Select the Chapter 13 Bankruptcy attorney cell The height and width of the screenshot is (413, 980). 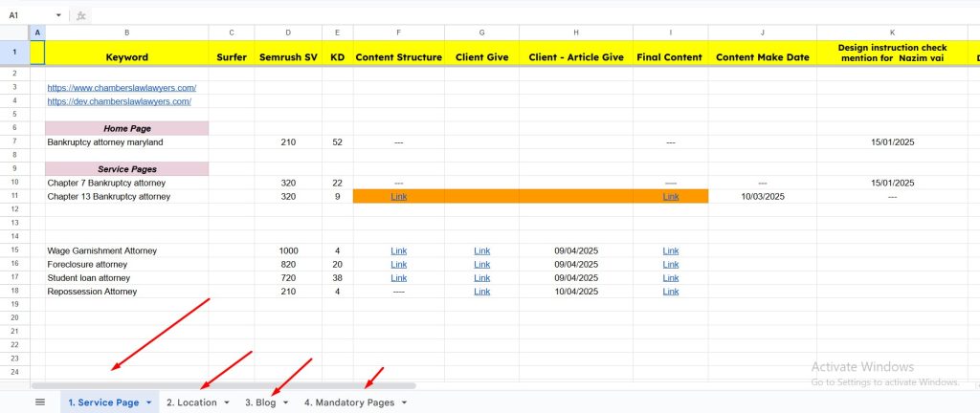pos(127,197)
